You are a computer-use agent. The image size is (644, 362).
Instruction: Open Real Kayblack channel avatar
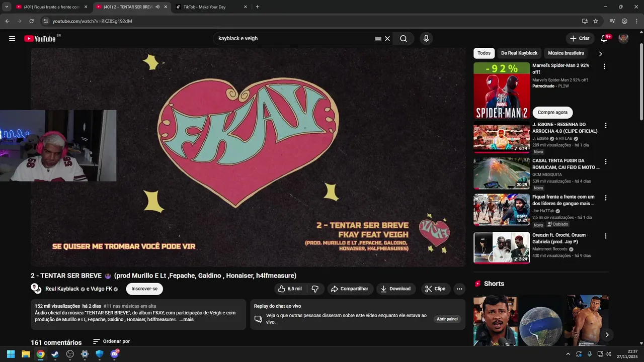(x=36, y=289)
